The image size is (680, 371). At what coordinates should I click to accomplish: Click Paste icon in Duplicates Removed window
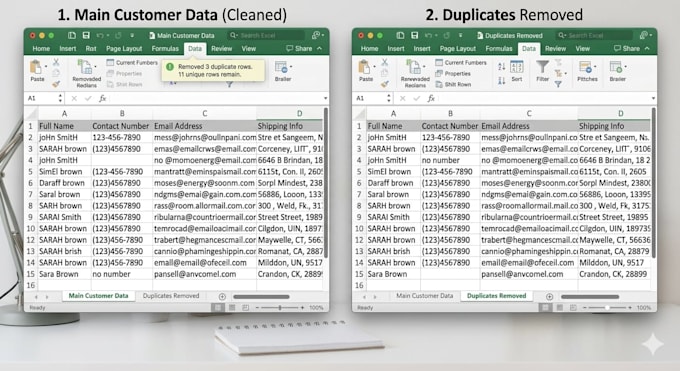pyautogui.click(x=364, y=67)
